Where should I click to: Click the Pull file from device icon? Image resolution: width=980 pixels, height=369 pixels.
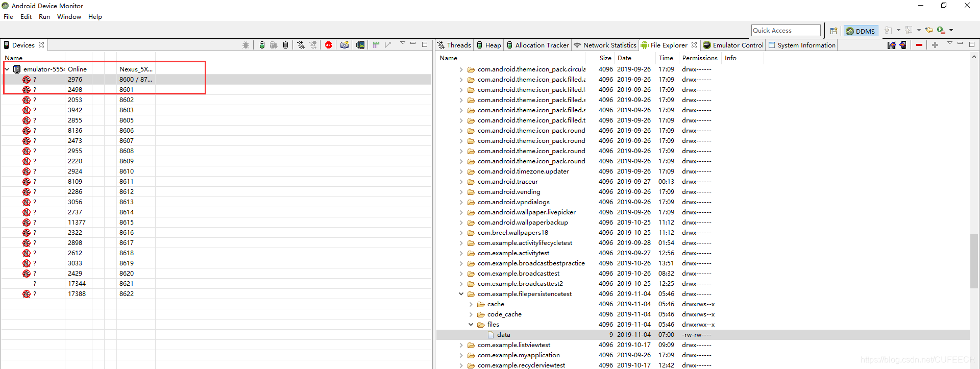tap(891, 45)
